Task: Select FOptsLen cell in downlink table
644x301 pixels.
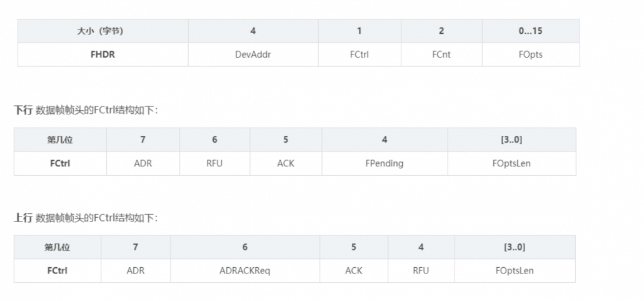Action: point(511,163)
